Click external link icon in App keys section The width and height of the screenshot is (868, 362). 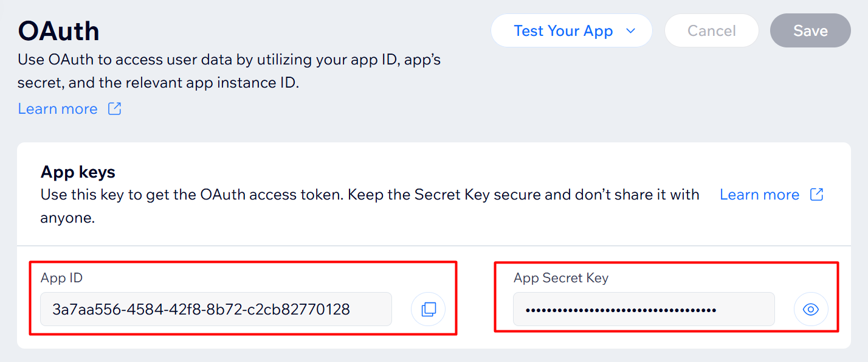[817, 195]
